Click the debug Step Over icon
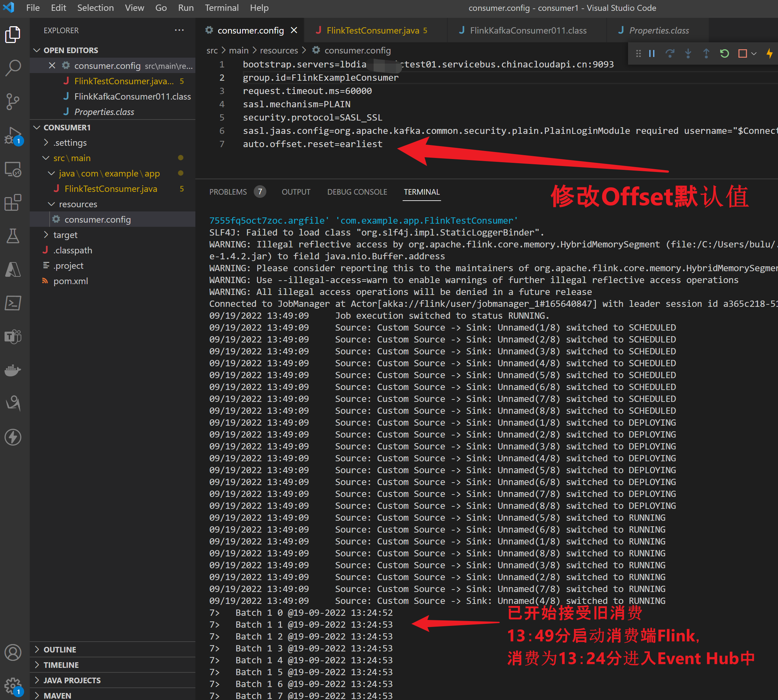This screenshot has height=700, width=778. [x=670, y=53]
